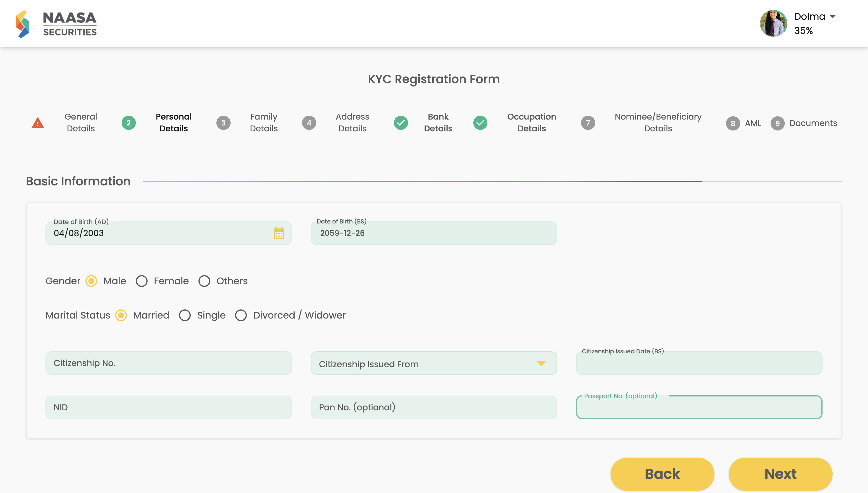Click Dolma's profile picture
The height and width of the screenshot is (493, 868).
coord(774,23)
